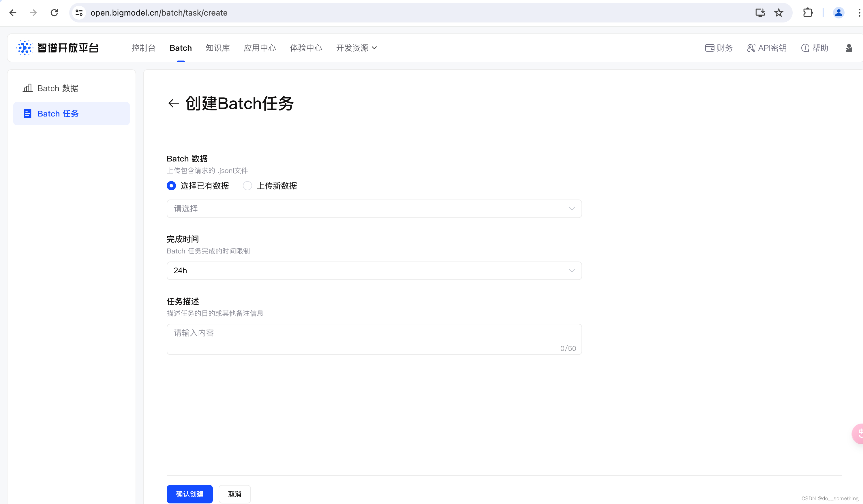This screenshot has width=863, height=504.
Task: Click the back arrow beside 创建Batch任务
Action: pyautogui.click(x=173, y=103)
